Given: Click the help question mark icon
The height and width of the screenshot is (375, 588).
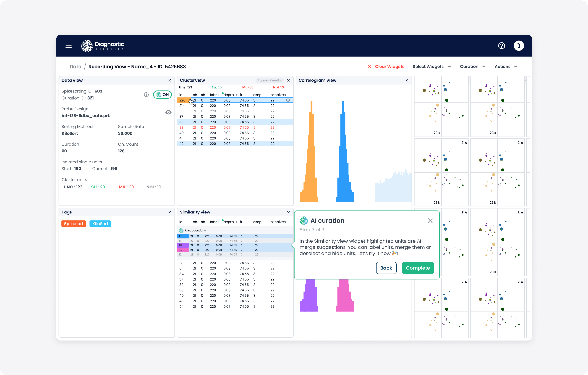Looking at the screenshot, I should [501, 46].
